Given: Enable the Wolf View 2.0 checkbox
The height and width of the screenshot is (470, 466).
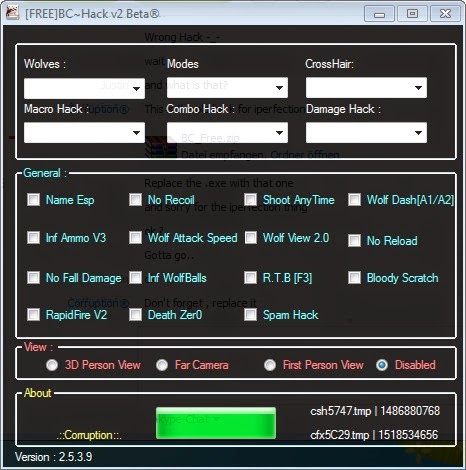Looking at the screenshot, I should (250, 238).
